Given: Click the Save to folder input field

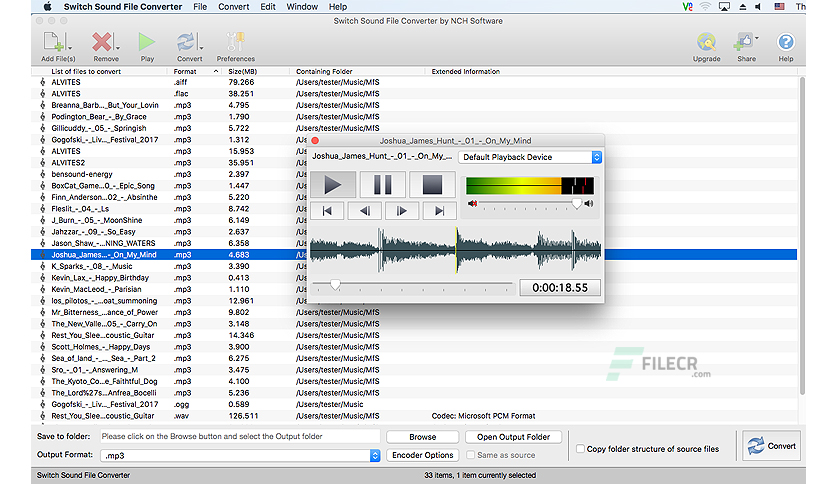Looking at the screenshot, I should coord(240,437).
